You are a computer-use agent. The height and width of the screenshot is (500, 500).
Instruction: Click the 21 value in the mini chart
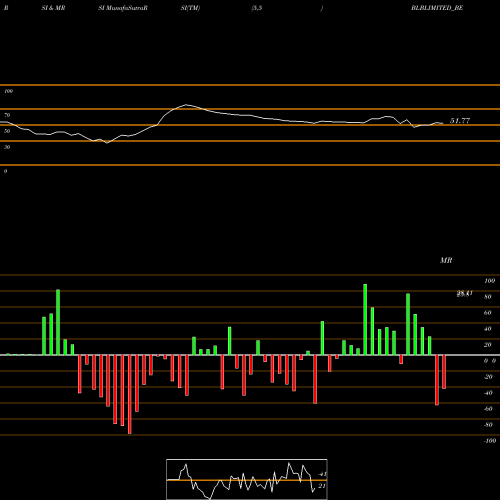coord(322,486)
